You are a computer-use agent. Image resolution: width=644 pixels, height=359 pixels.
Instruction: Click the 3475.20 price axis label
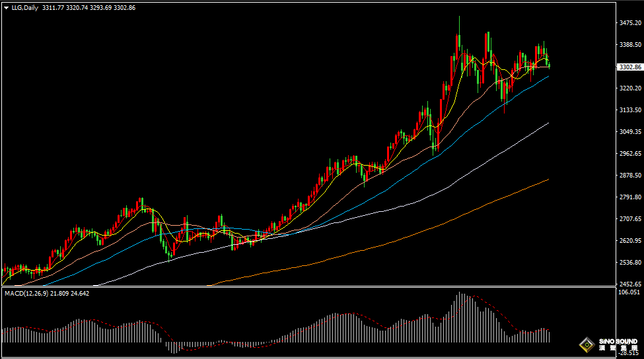tap(629, 23)
